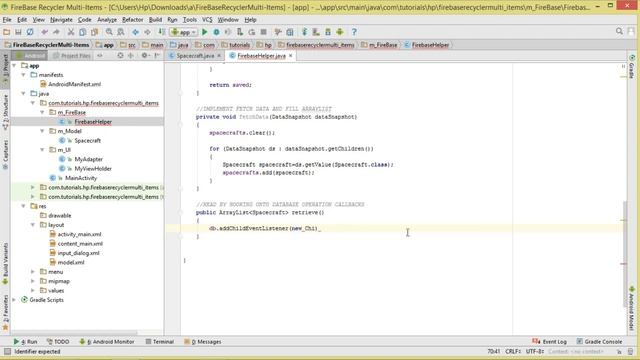Click the Cut scissors icon
This screenshot has height=360, width=640.
tap(71, 32)
